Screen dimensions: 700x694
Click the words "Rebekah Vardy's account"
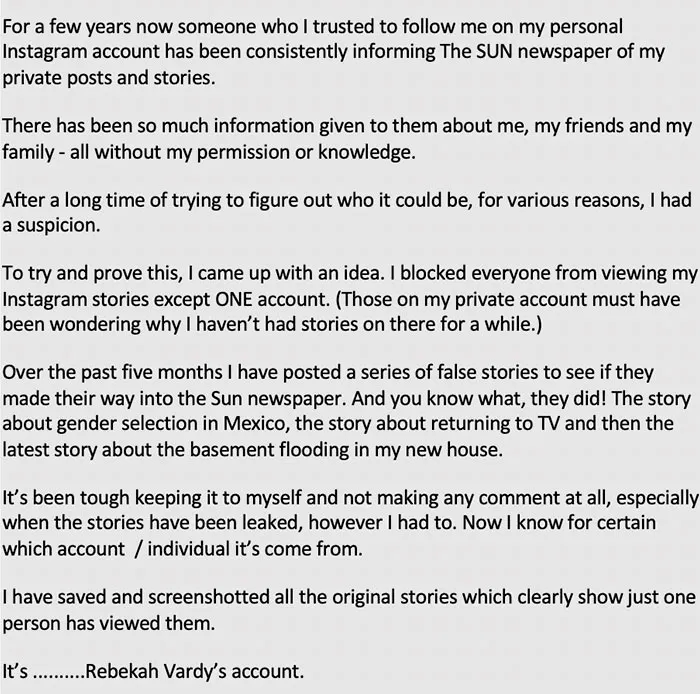pos(194,671)
